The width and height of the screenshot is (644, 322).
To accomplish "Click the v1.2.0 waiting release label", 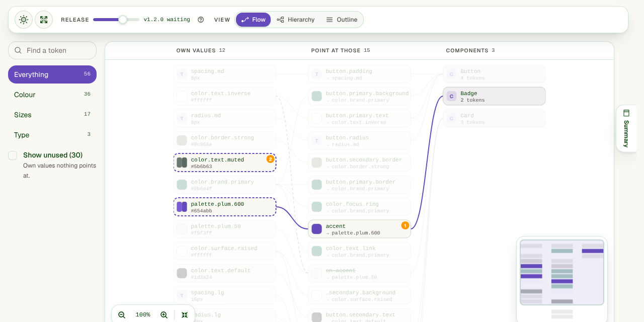I will (167, 20).
